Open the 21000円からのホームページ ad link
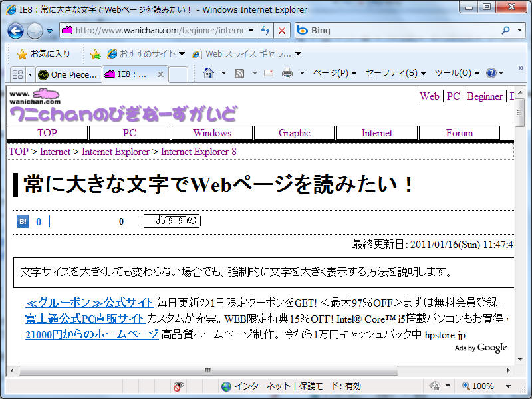This screenshot has height=399, width=532. coord(92,334)
